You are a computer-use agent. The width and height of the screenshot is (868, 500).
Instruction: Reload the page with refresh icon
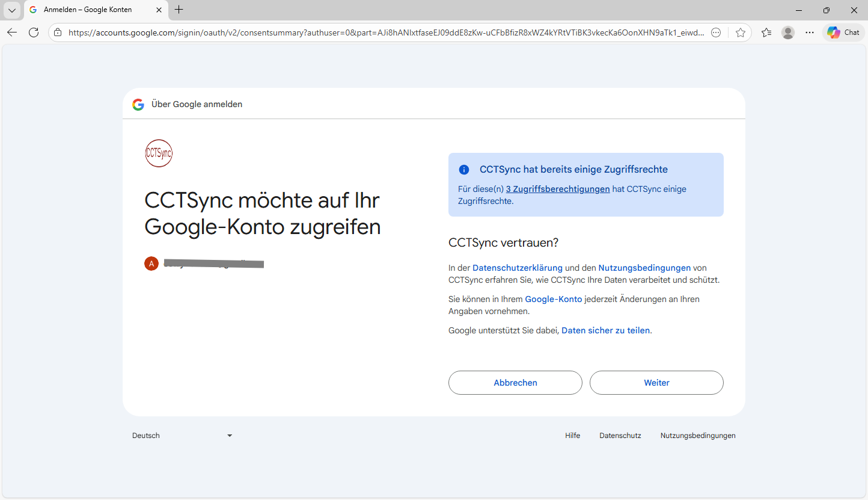point(34,32)
